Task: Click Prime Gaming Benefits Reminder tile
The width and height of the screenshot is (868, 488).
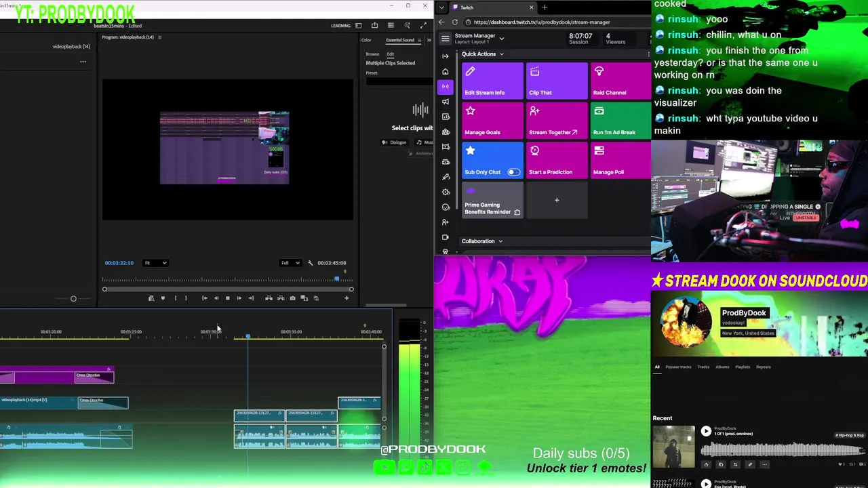Action: [492, 200]
